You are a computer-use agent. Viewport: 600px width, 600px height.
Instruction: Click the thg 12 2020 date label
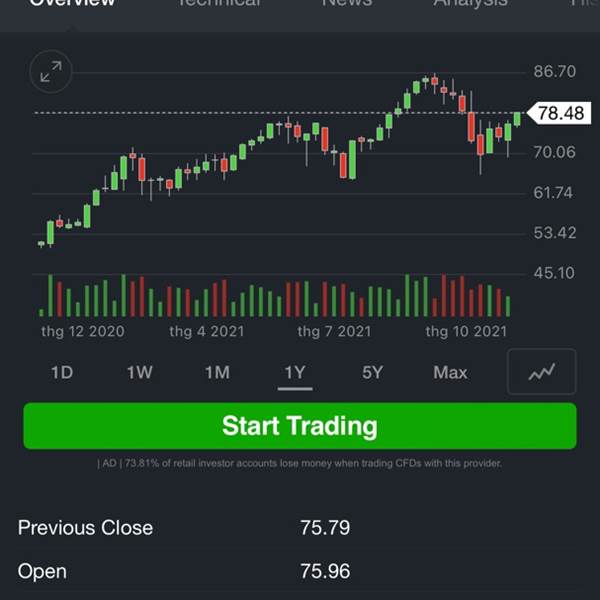(83, 330)
